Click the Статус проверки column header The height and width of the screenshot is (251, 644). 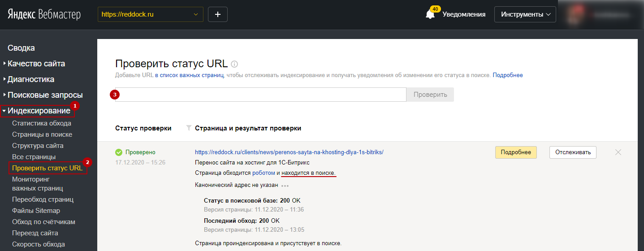point(143,128)
